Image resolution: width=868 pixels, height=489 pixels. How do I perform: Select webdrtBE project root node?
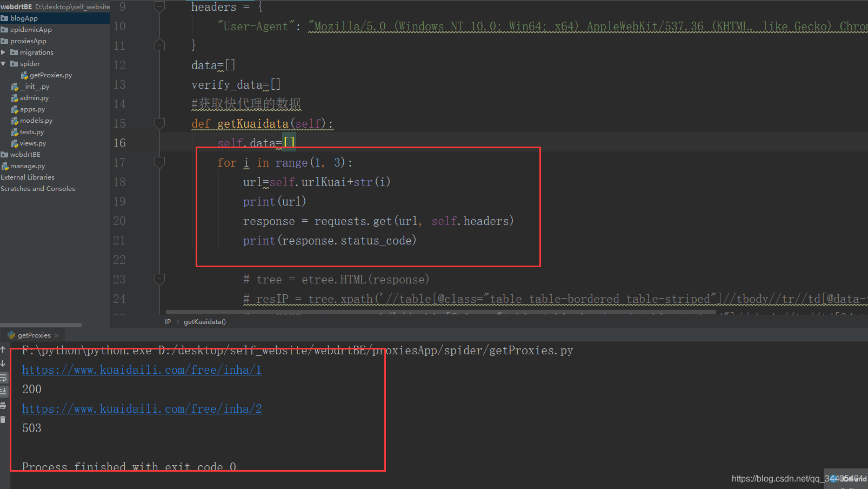[16, 6]
